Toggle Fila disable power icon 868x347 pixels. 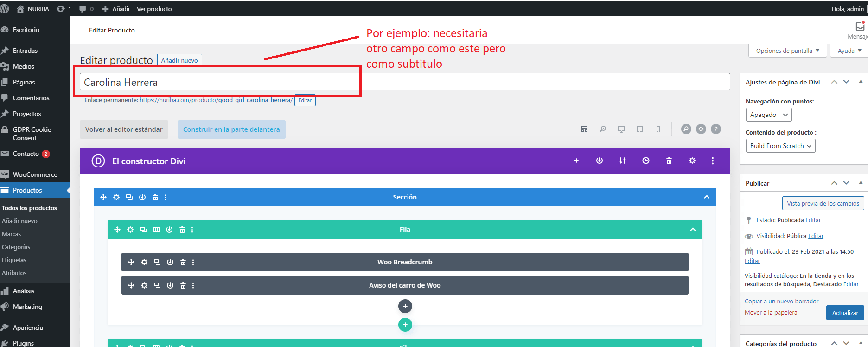169,230
